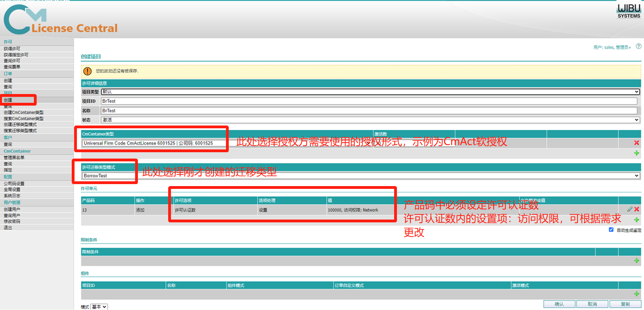Open the 项目类型 dropdown

pyautogui.click(x=370, y=92)
